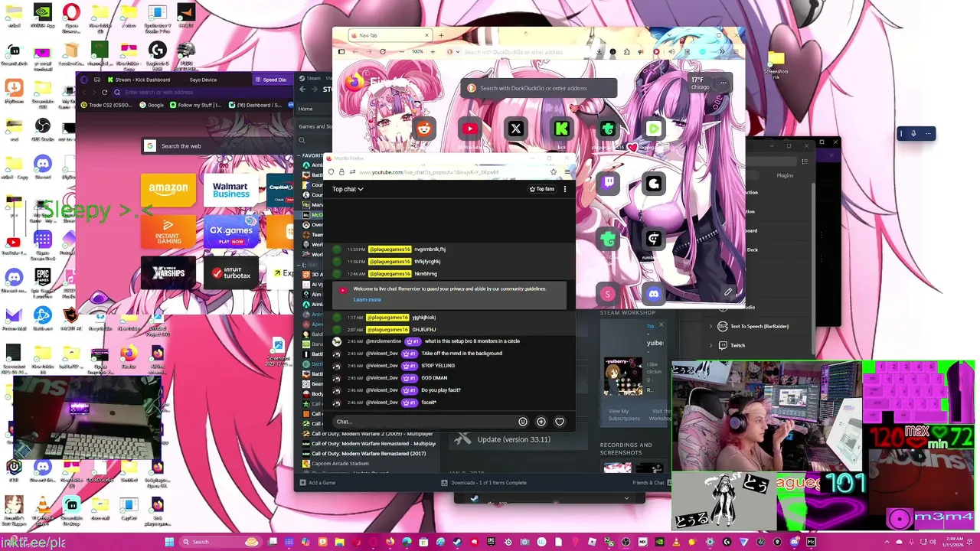Viewport: 980px width, 551px height.
Task: Open Downloads status in Steam bottom bar
Action: pos(484,483)
